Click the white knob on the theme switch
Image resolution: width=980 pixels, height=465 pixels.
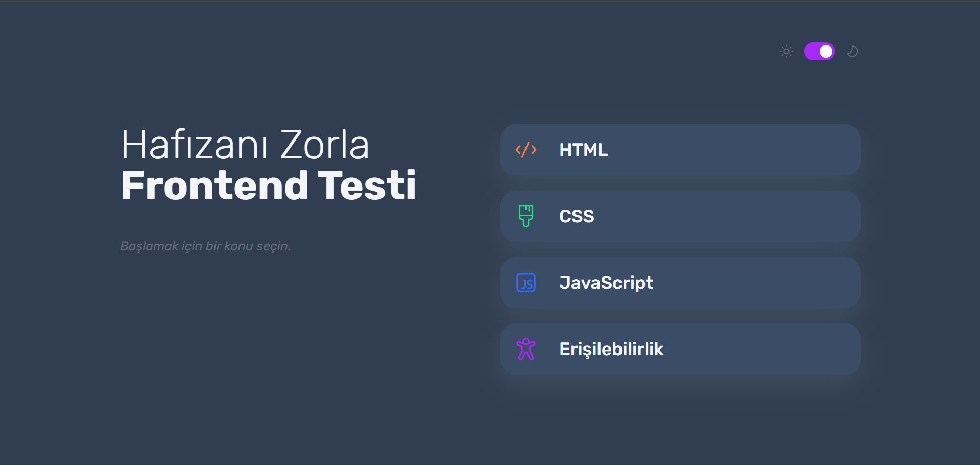click(x=826, y=52)
